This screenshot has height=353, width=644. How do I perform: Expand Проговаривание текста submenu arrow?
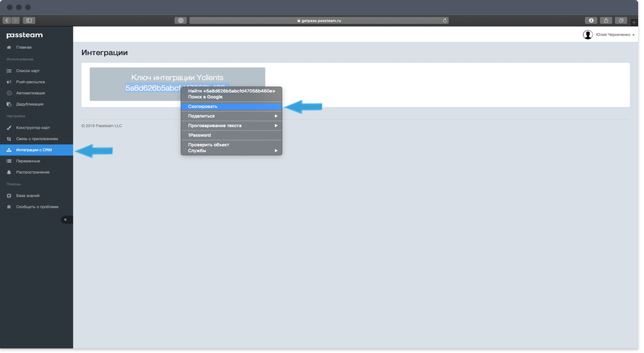(x=276, y=126)
